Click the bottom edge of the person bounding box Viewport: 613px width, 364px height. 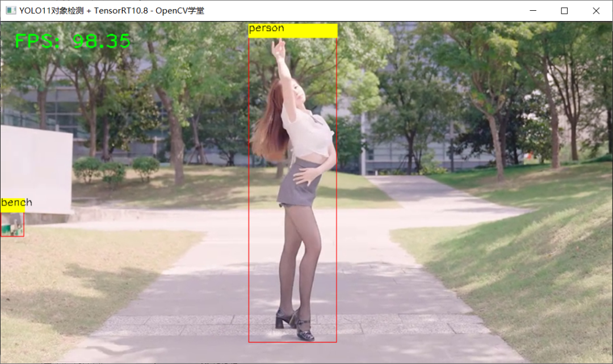[292, 342]
